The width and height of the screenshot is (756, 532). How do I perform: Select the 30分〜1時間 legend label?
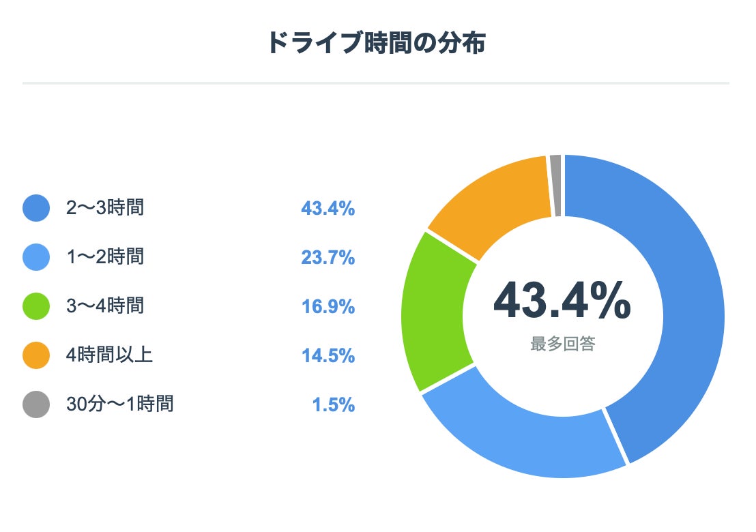pos(119,404)
